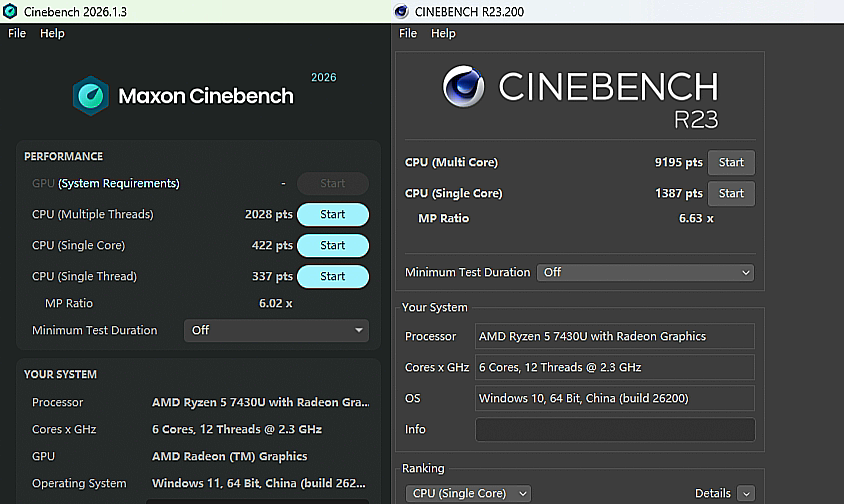Click 6 Cores, 12 Threads value in Cinebench 2026
Viewport: 844px width, 504px height.
tap(237, 429)
